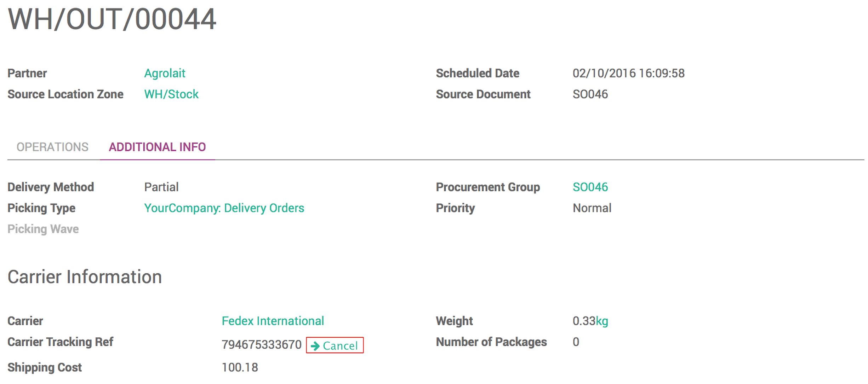The height and width of the screenshot is (384, 868).
Task: Click the Weight value 0.33kg
Action: coord(590,321)
